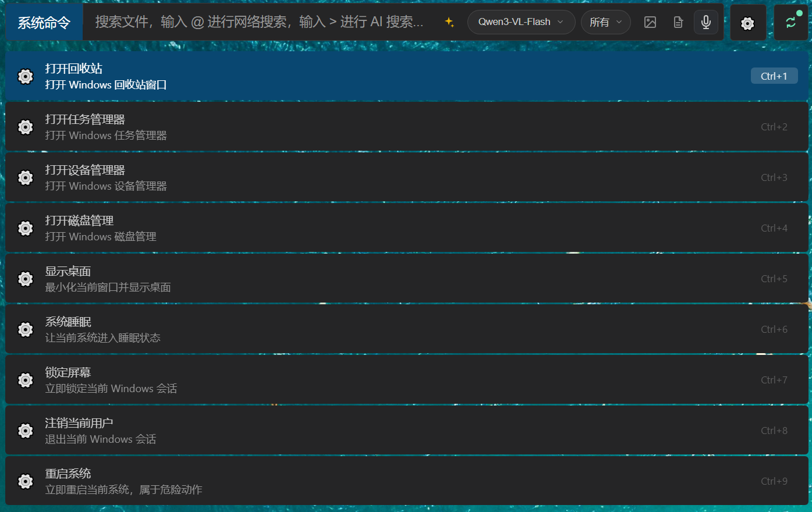Screen dimensions: 812x512
Task: Select the 重启系统 command
Action: 407,481
